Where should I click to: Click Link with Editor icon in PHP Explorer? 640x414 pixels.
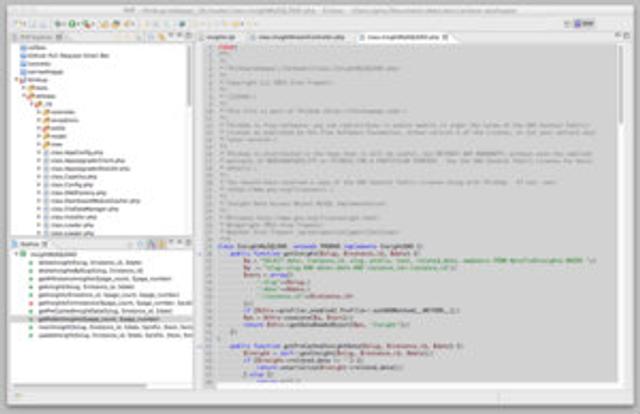tap(160, 36)
